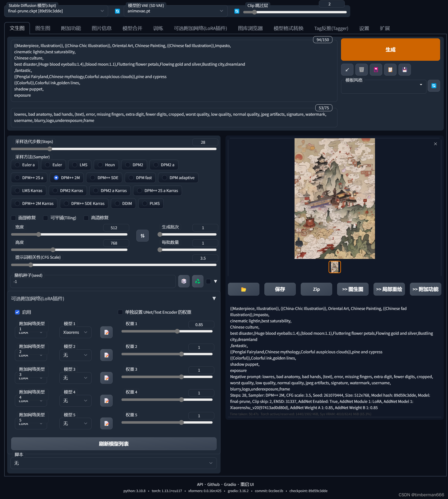
Task: Click the edit icon next to 模型 1
Action: pos(106,332)
